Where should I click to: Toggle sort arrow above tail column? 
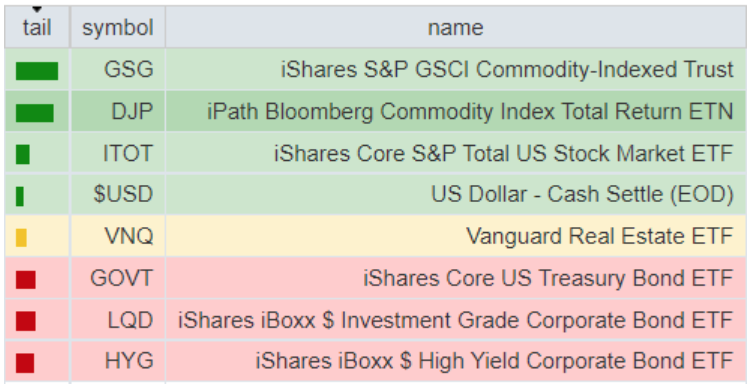pos(37,9)
